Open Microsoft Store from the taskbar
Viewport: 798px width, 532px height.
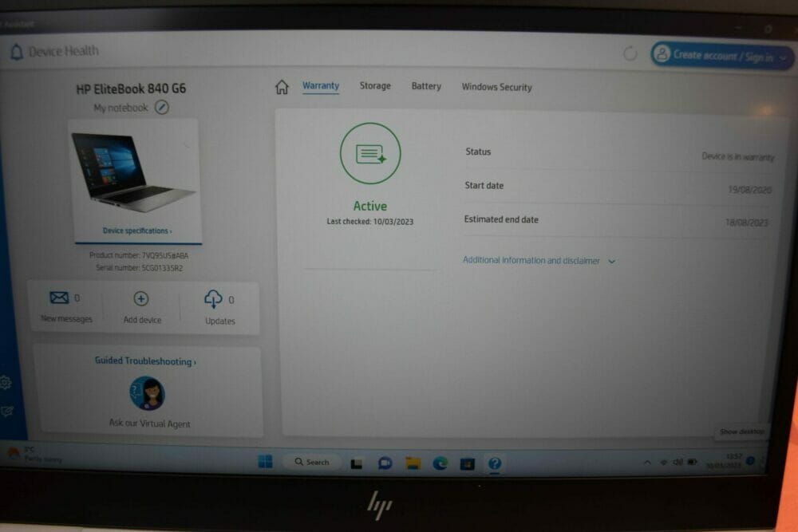pyautogui.click(x=467, y=464)
